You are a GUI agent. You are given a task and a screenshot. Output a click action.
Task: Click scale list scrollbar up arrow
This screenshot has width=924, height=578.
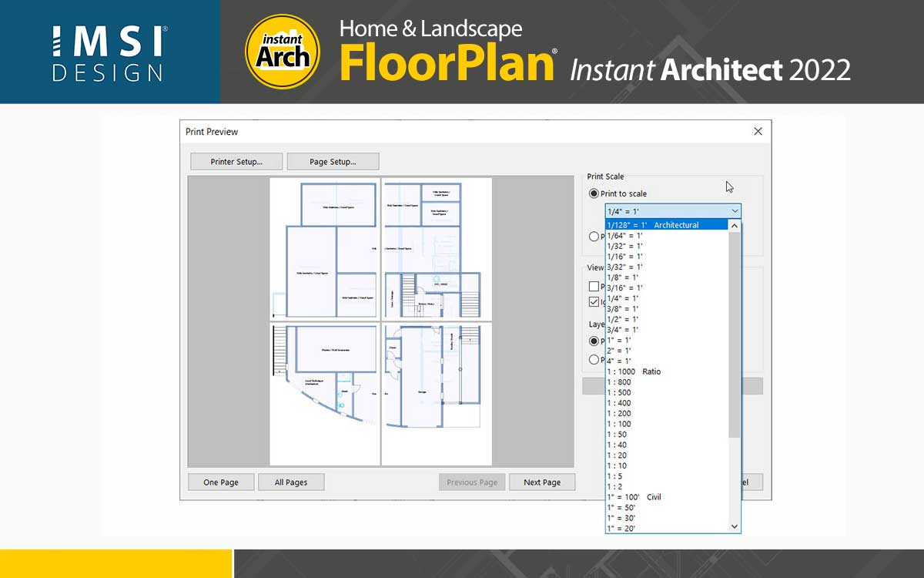point(735,226)
